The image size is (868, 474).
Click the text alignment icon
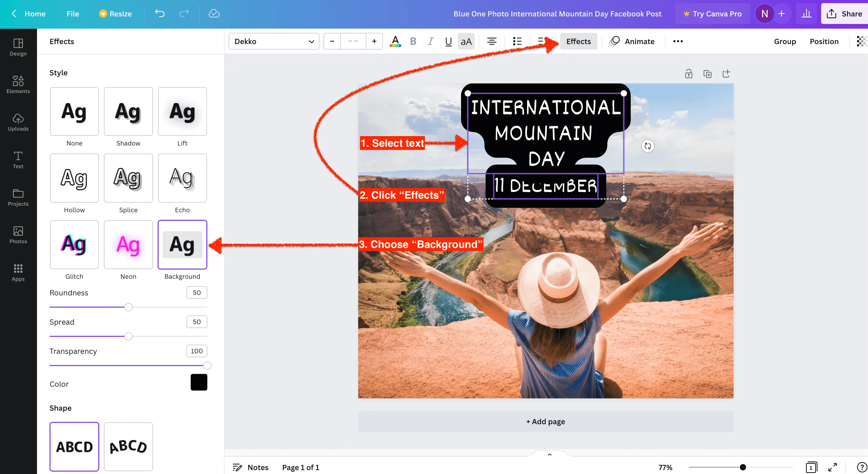pyautogui.click(x=492, y=41)
